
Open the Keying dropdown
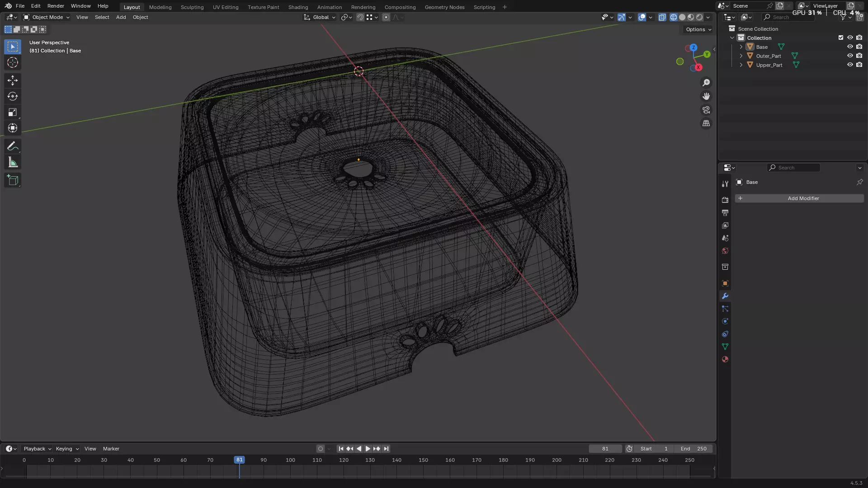(x=67, y=449)
